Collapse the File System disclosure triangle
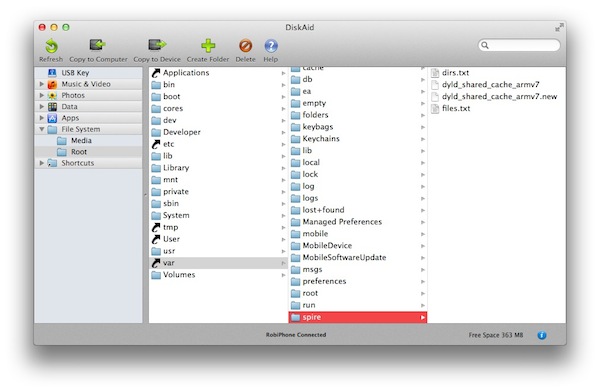This screenshot has height=392, width=600. point(42,129)
